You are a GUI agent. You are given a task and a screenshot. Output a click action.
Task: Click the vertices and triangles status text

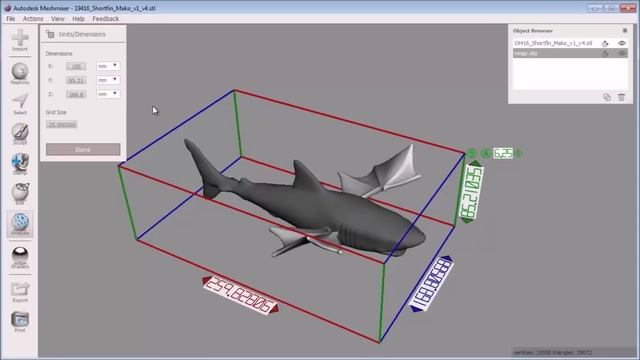pos(553,352)
